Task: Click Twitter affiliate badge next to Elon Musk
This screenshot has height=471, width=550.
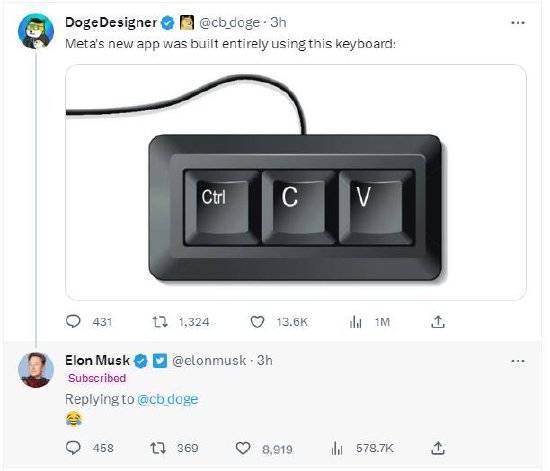Action: click(x=160, y=361)
